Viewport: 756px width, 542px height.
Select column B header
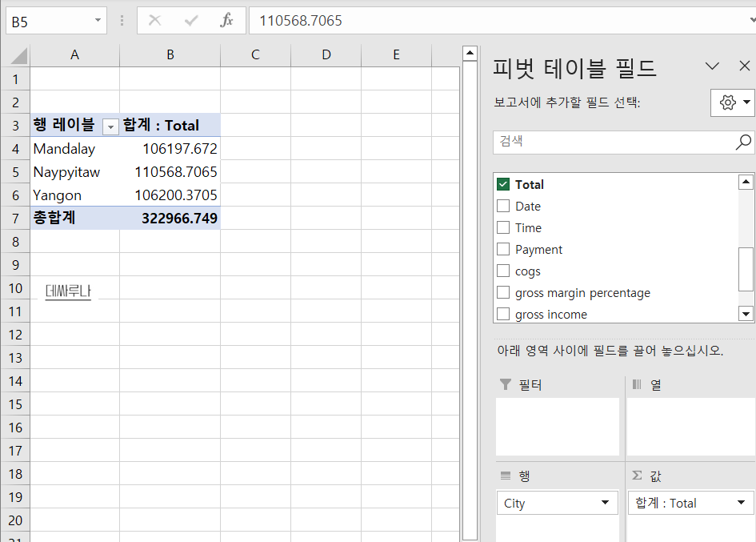[x=170, y=55]
